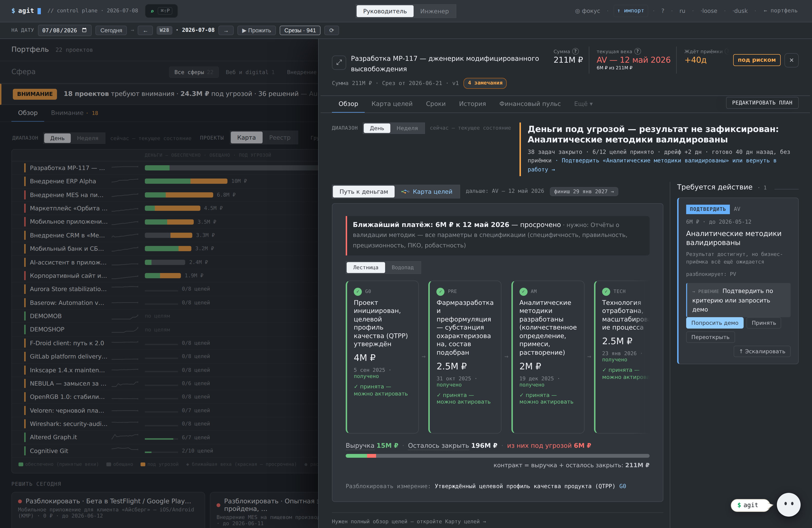
Task: Select Неделя range in the project detail panel
Action: click(407, 128)
